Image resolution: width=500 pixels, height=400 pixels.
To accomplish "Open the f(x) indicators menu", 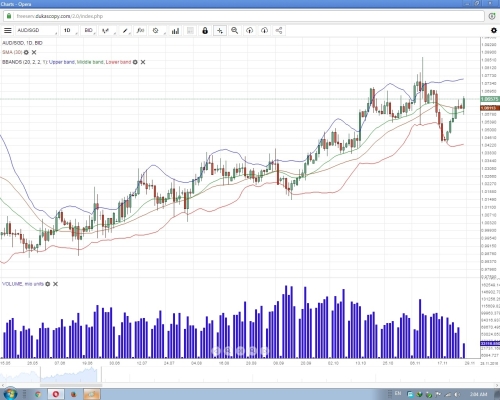I will pyautogui.click(x=140, y=31).
